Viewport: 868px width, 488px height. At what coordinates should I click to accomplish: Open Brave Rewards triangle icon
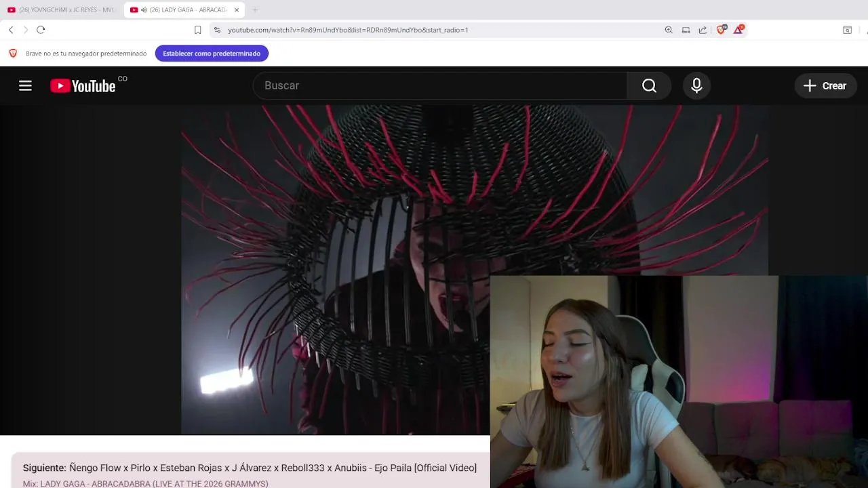pos(738,29)
